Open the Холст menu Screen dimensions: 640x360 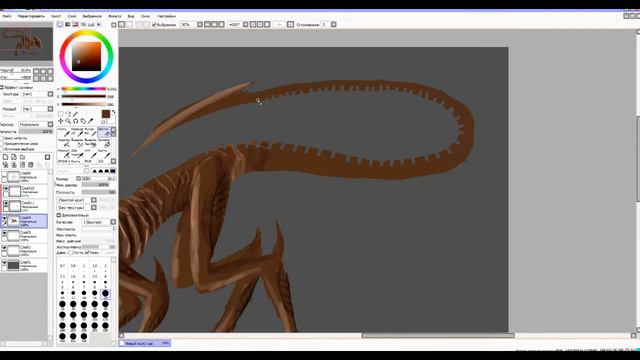pos(56,16)
